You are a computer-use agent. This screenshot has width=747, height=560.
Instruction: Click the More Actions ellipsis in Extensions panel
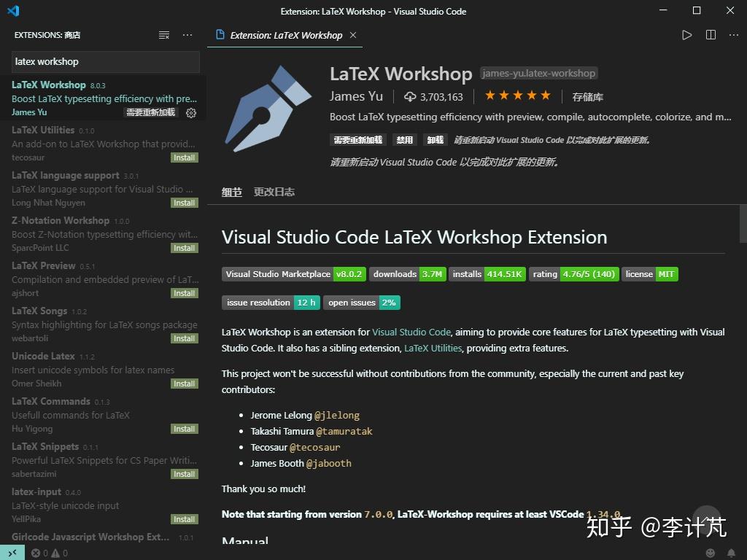click(187, 34)
